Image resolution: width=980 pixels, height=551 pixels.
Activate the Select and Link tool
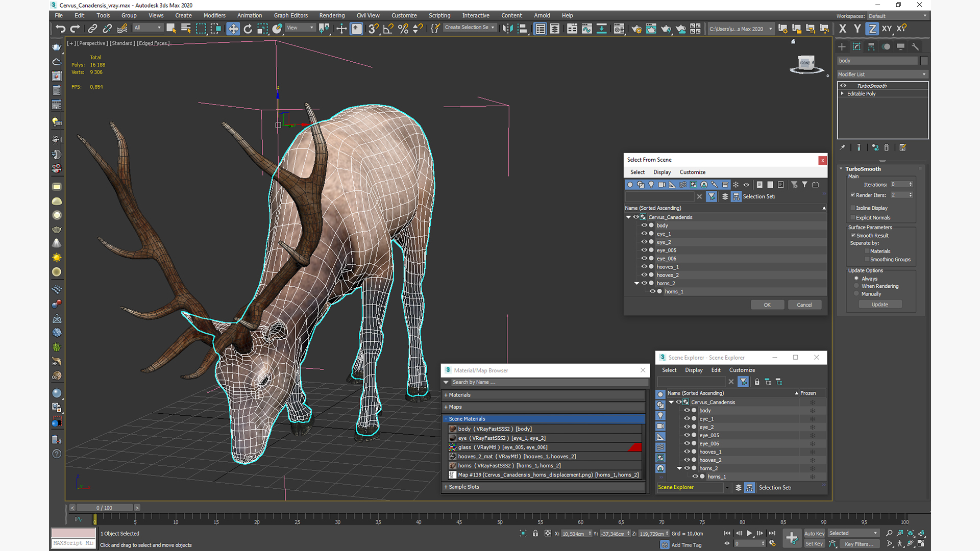coord(92,29)
